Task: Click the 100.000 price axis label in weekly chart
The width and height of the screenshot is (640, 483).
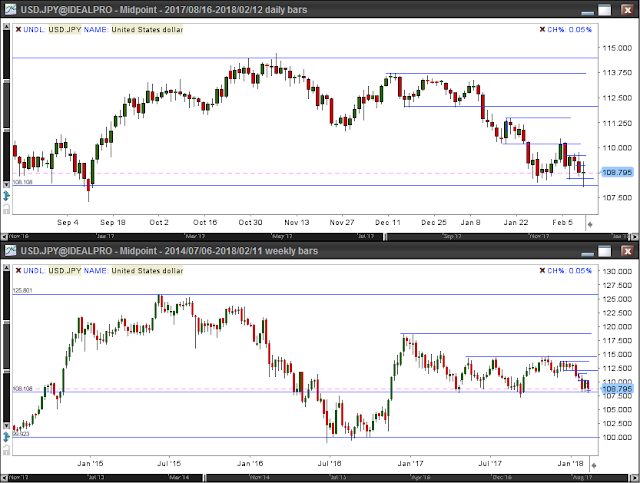Action: (617, 437)
